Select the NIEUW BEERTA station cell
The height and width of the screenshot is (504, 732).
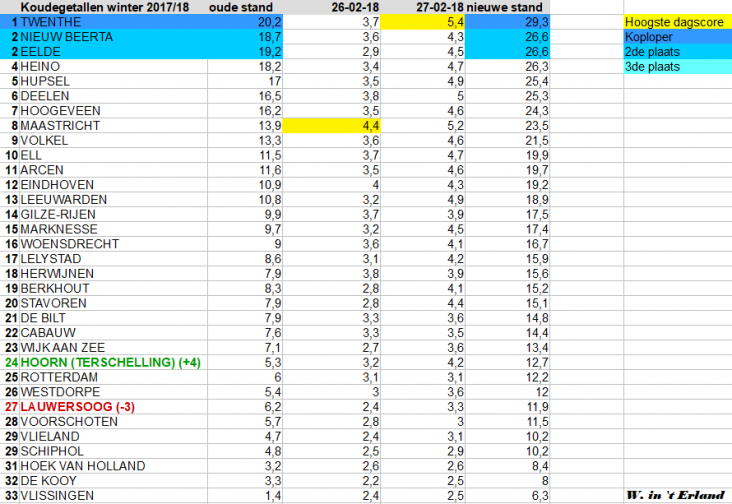point(65,36)
